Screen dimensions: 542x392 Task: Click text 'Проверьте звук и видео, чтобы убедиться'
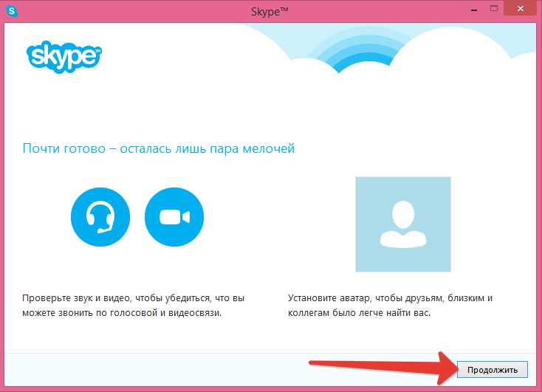tap(116, 298)
